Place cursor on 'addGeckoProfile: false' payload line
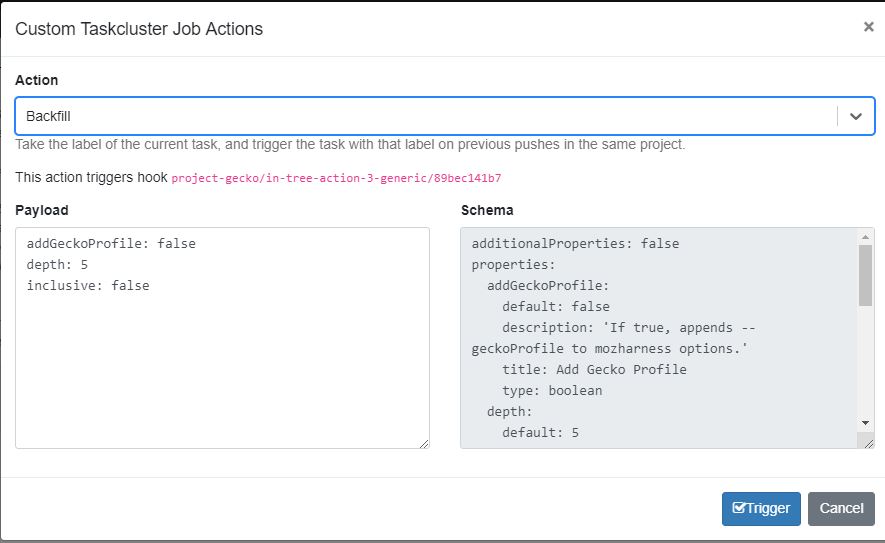Screen dimensions: 885x543 [111, 244]
